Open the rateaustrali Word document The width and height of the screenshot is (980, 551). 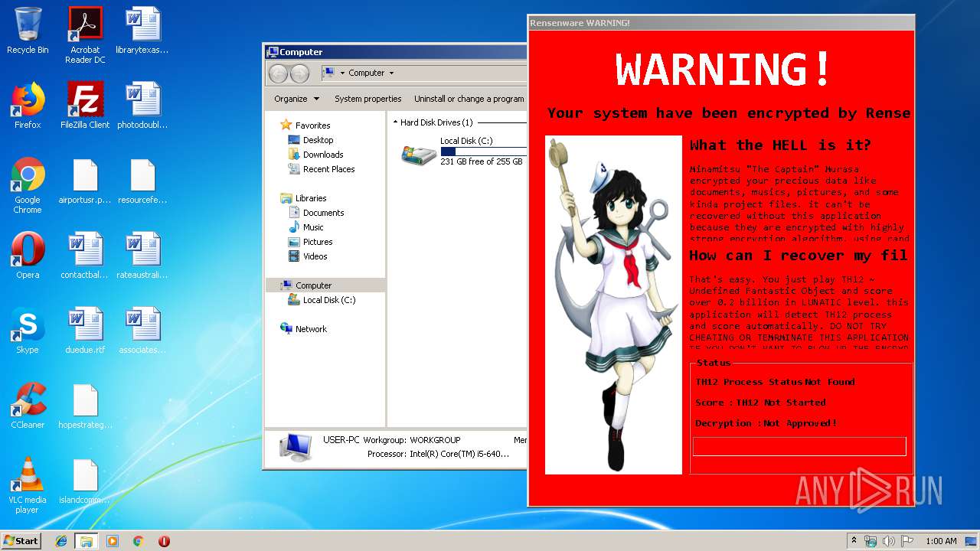pos(142,256)
